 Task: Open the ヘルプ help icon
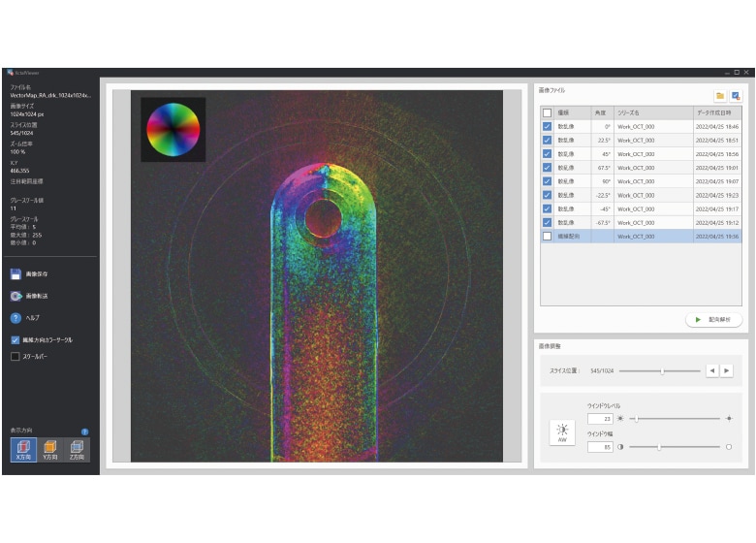[x=16, y=318]
